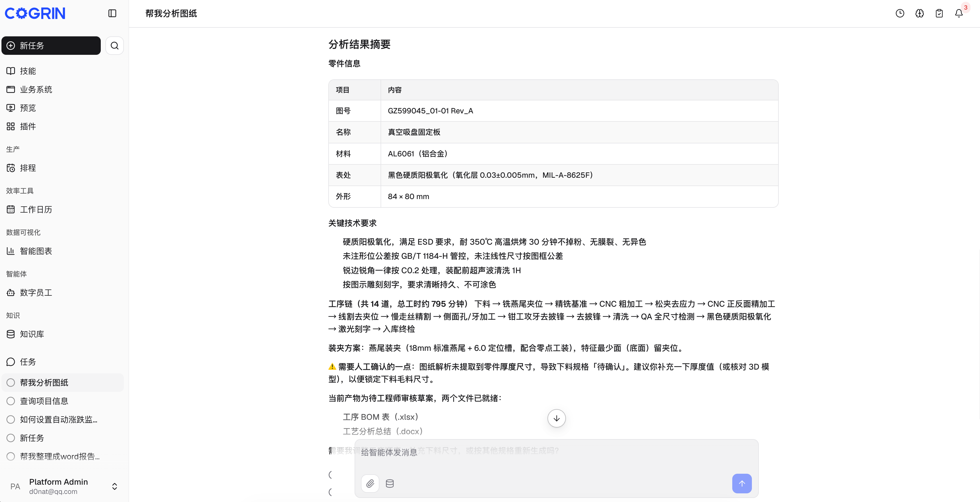This screenshot has width=980, height=502.
Task: Expand the Platform Admin account switcher
Action: click(x=115, y=486)
